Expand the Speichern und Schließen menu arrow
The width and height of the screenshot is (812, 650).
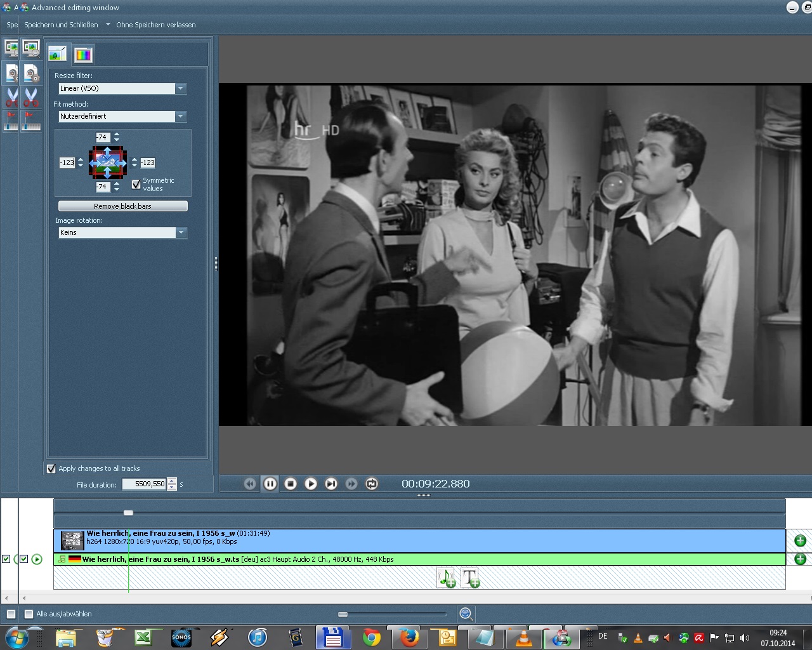pos(108,25)
